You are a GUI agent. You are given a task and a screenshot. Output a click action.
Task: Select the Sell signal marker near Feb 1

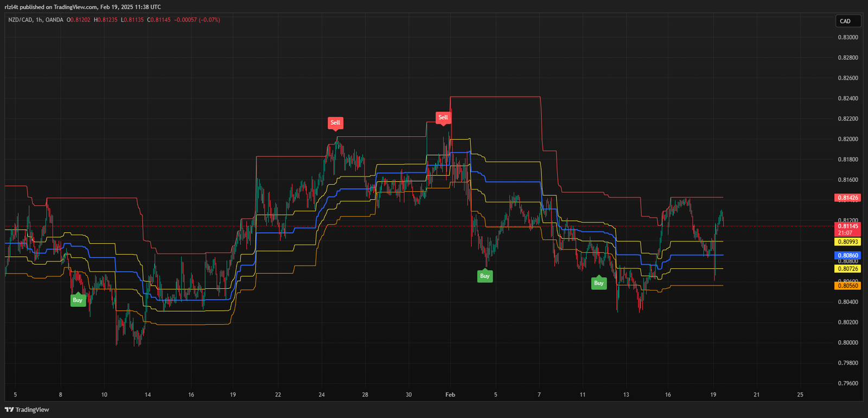pos(443,117)
